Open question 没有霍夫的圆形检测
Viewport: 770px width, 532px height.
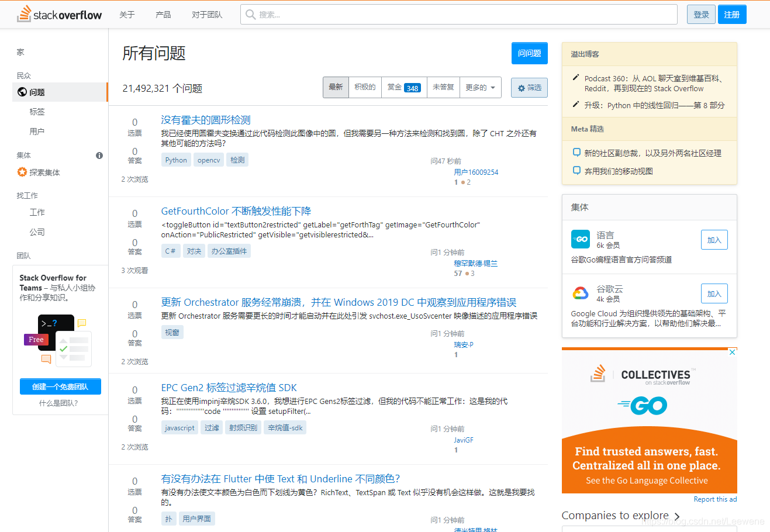(206, 120)
